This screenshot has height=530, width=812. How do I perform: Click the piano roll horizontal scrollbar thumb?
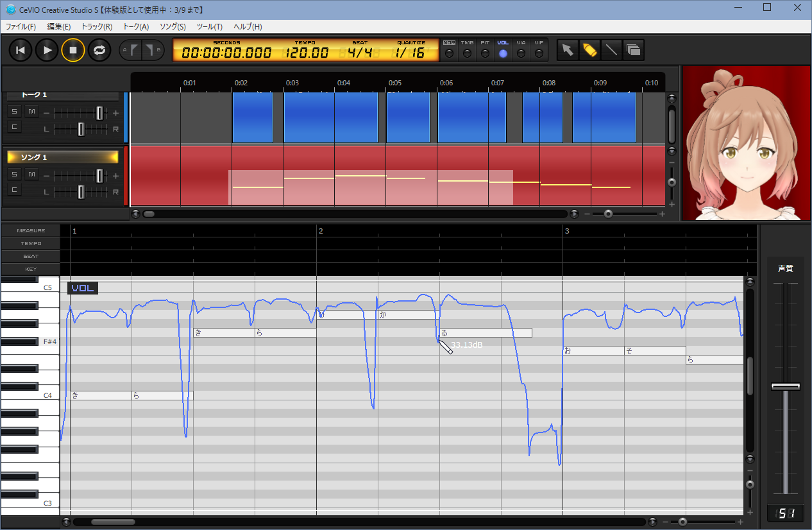[113, 522]
